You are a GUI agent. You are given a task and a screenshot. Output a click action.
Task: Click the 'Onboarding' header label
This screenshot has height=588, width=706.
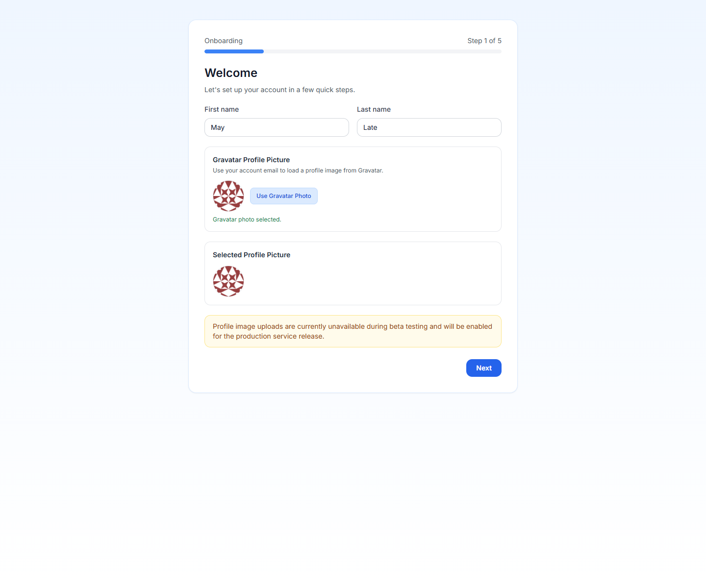coord(223,41)
